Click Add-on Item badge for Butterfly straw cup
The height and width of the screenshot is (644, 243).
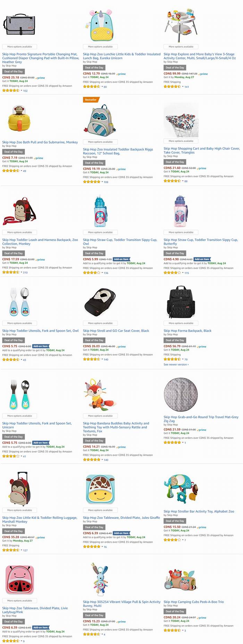pos(202,259)
